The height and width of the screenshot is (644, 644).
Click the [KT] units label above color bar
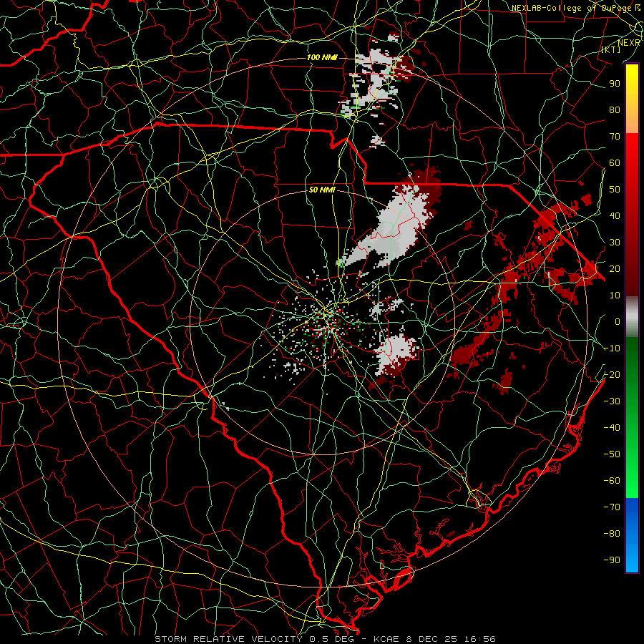[x=611, y=49]
